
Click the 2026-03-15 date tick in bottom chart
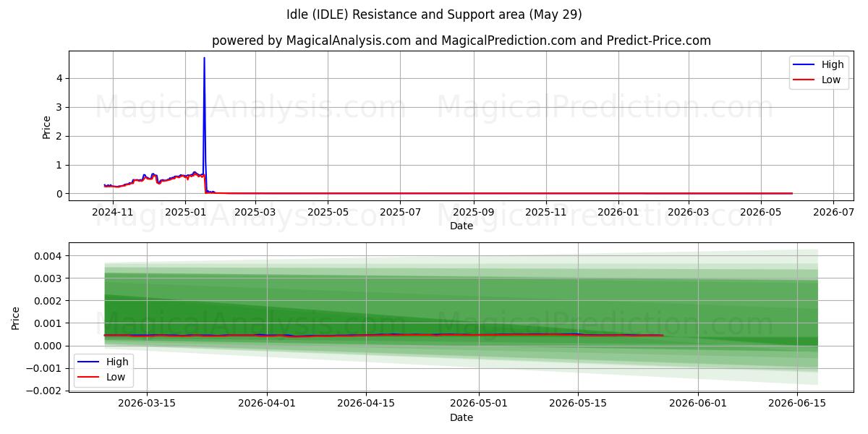(147, 404)
